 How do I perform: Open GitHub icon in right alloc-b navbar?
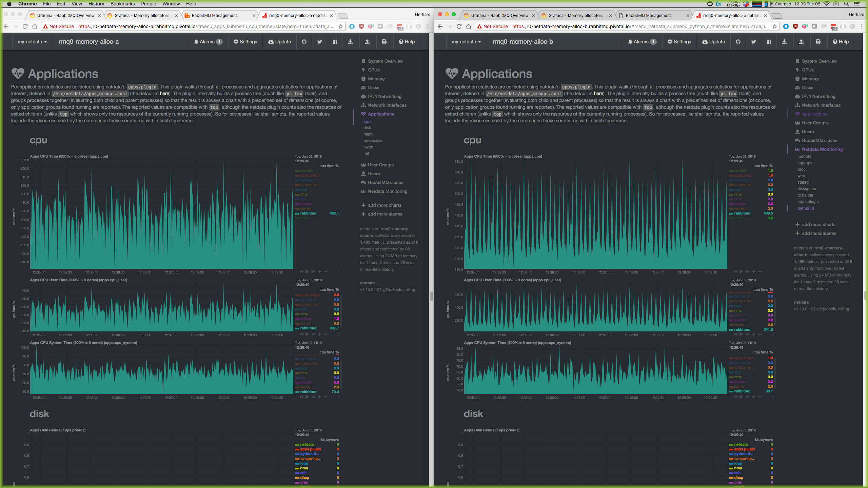point(738,42)
